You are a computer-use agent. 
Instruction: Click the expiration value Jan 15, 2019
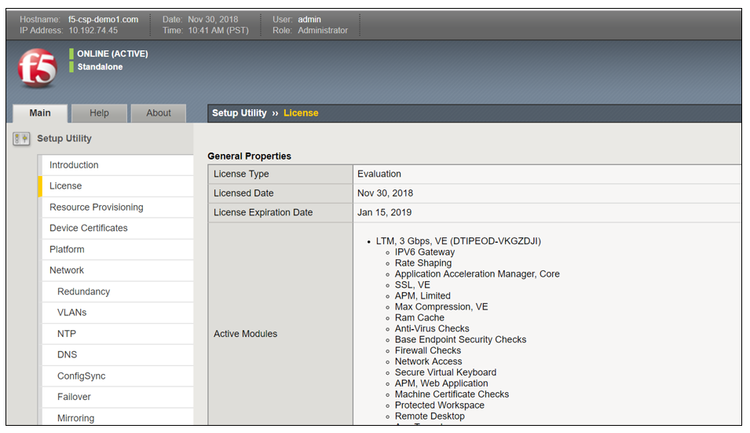click(x=547, y=212)
